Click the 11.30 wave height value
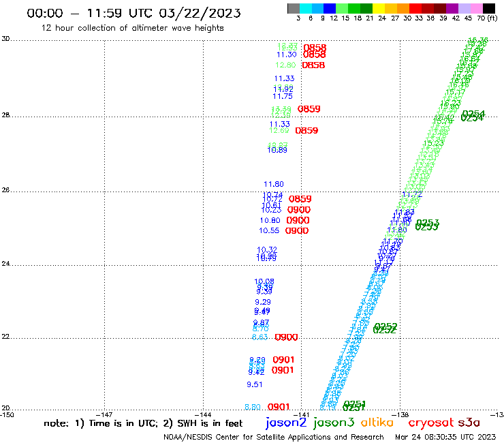Screen dimensions: 504x443 pyautogui.click(x=287, y=55)
